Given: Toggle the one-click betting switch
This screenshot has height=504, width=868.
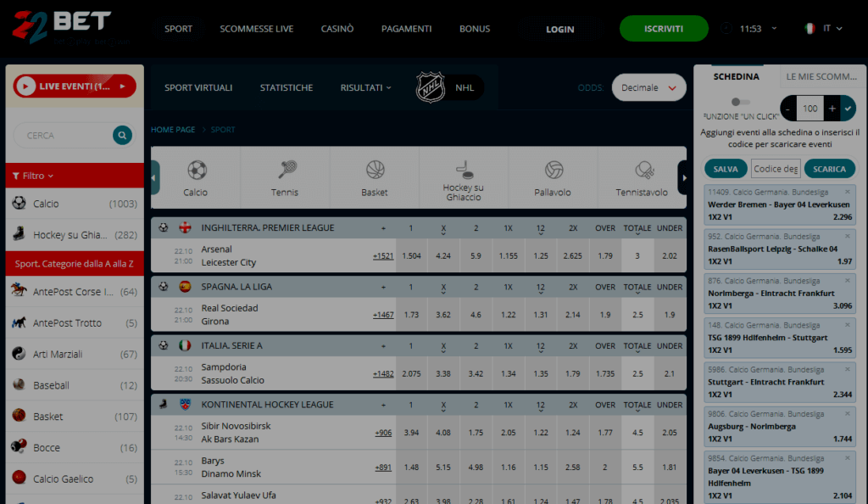Looking at the screenshot, I should (740, 102).
